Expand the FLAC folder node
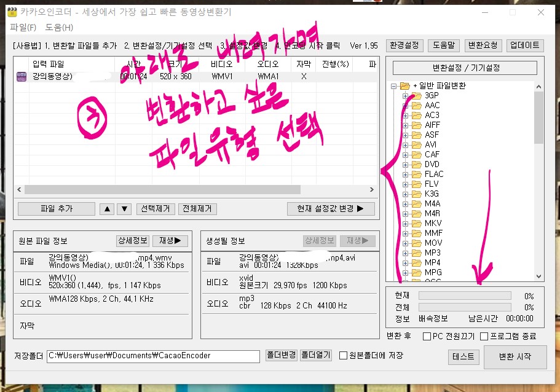Image resolution: width=560 pixels, height=392 pixels. pos(405,174)
